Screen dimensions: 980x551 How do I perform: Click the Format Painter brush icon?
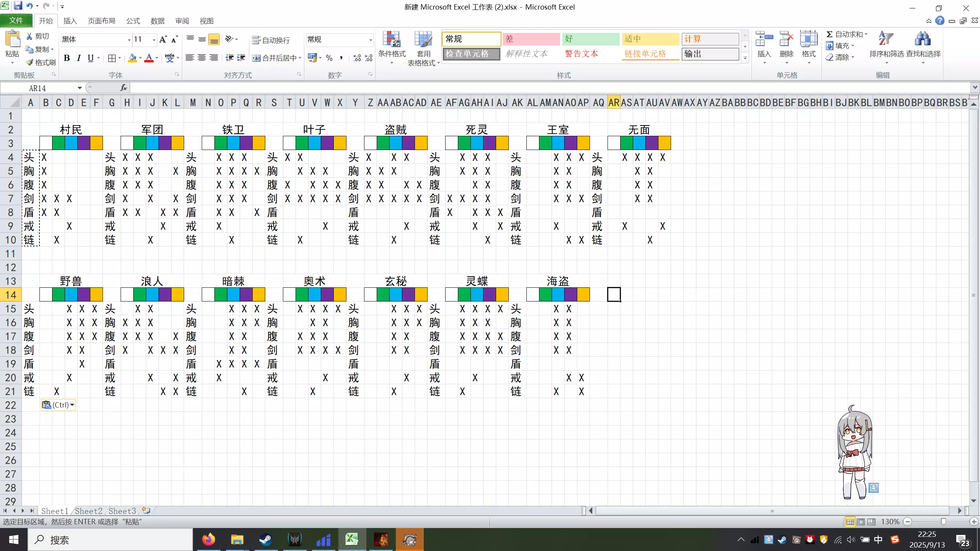(30, 62)
